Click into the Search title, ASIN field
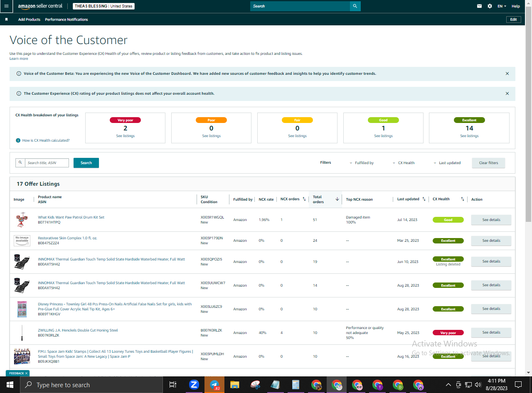Image resolution: width=532 pixels, height=393 pixels. (x=47, y=163)
